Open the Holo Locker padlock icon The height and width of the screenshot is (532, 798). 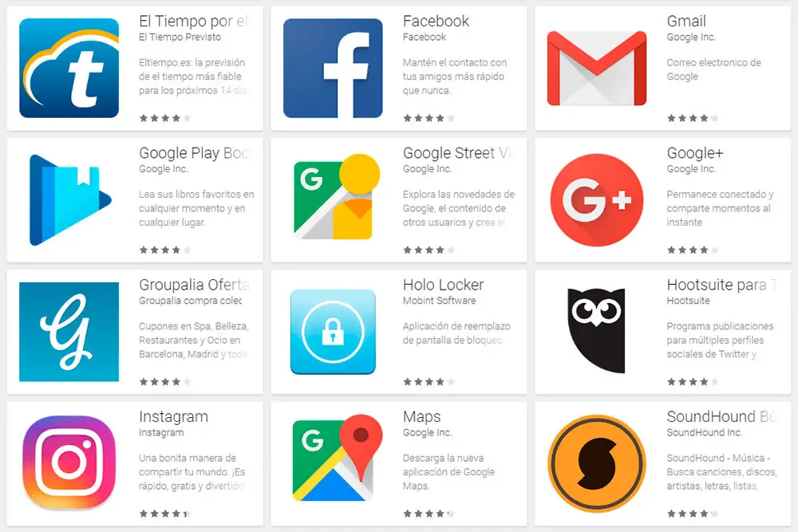point(333,332)
